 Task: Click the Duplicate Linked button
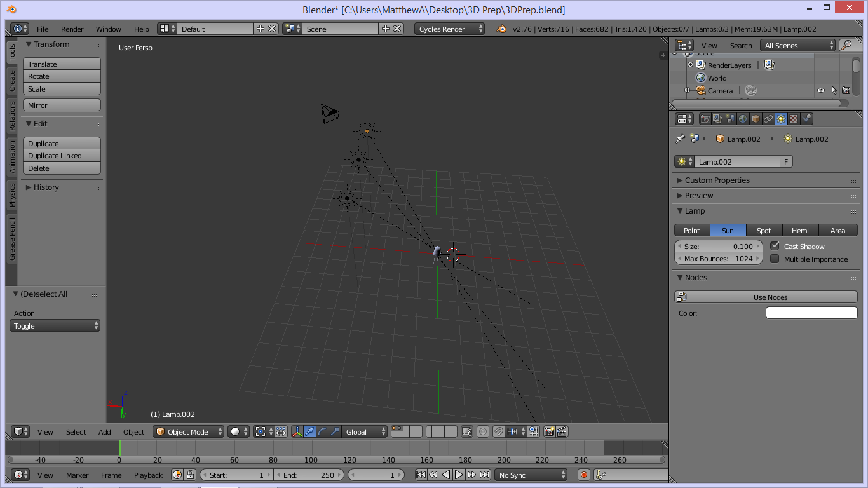[x=62, y=156]
